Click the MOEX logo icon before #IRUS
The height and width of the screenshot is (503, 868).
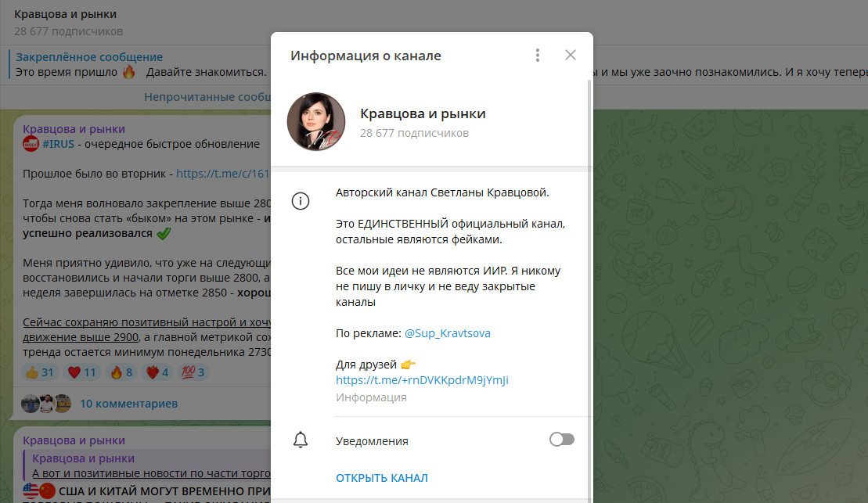click(31, 144)
